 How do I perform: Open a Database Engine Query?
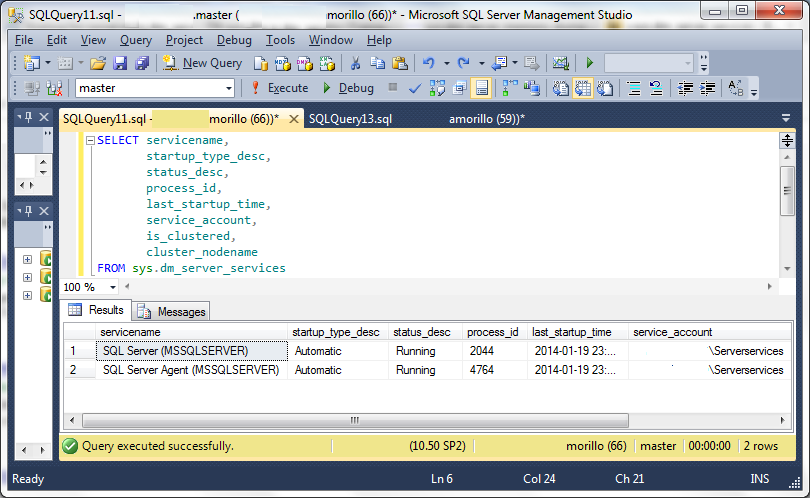261,63
